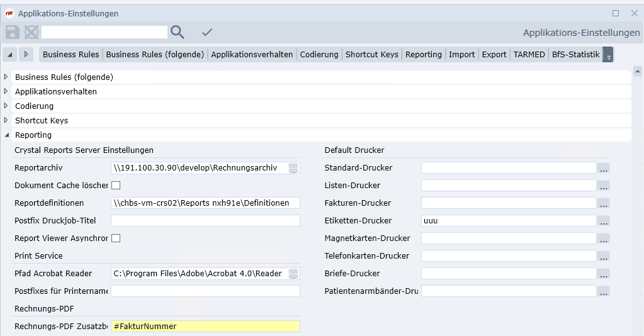Toggle the Report Viewer Asynchron checkbox
The height and width of the screenshot is (336, 644).
coord(116,238)
